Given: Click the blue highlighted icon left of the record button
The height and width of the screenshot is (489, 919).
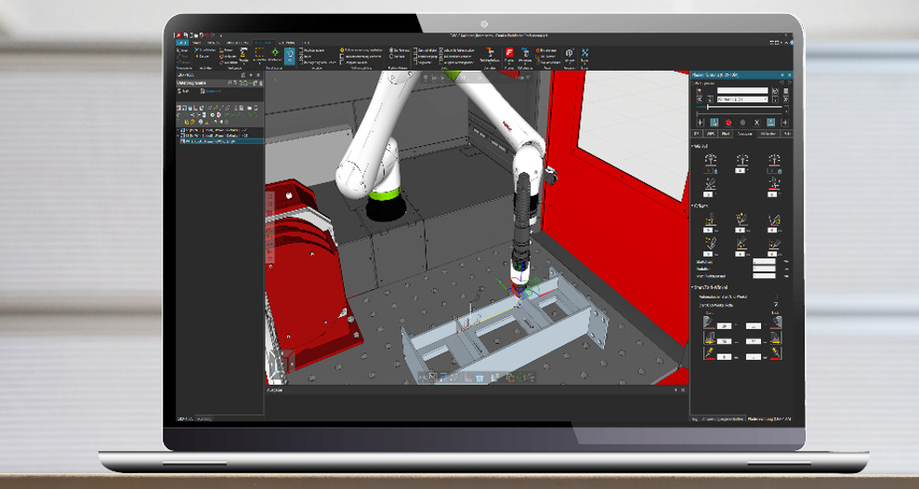Looking at the screenshot, I should coord(714,123).
